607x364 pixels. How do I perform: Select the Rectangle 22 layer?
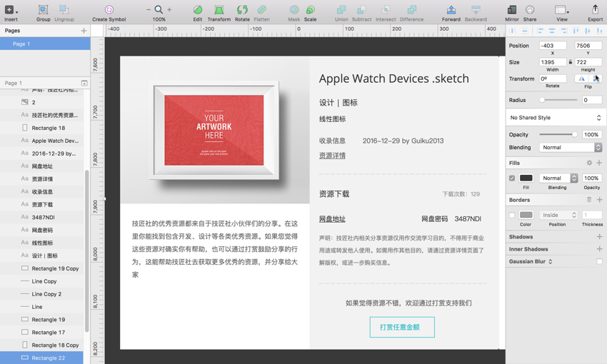coord(48,358)
